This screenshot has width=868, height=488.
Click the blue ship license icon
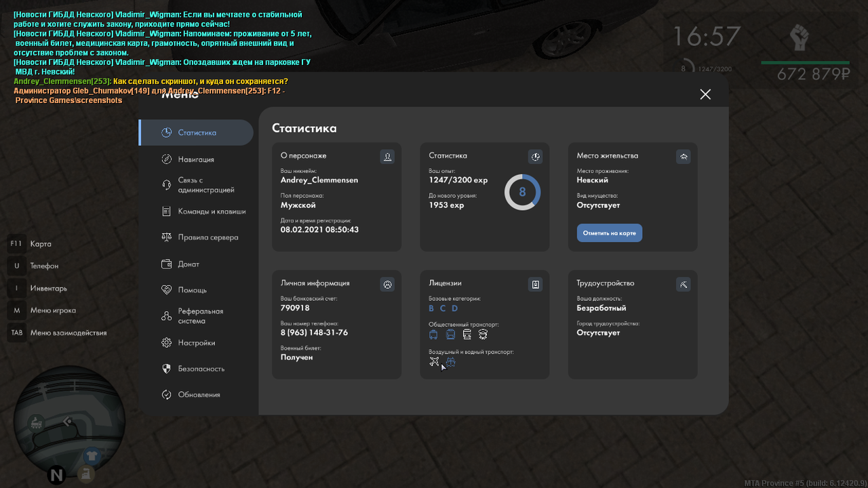click(450, 362)
